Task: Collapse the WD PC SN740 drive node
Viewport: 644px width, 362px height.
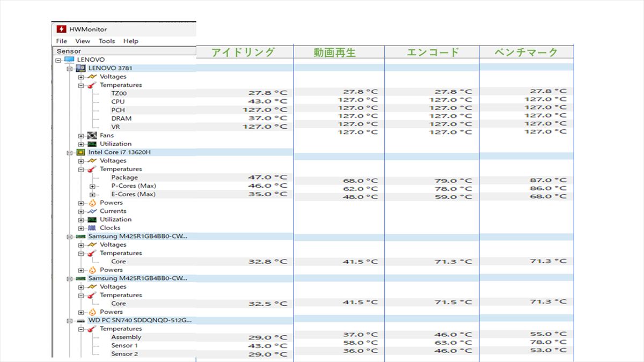Action: (69, 320)
